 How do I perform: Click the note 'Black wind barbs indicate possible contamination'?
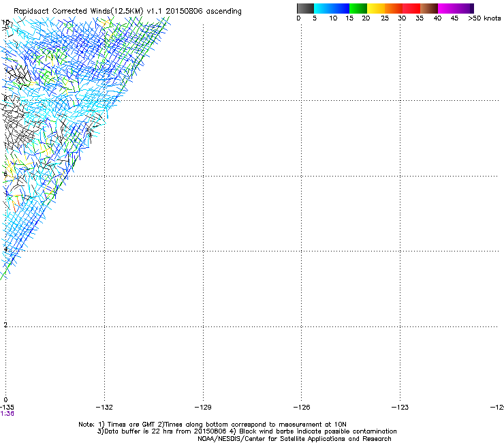coord(318,431)
